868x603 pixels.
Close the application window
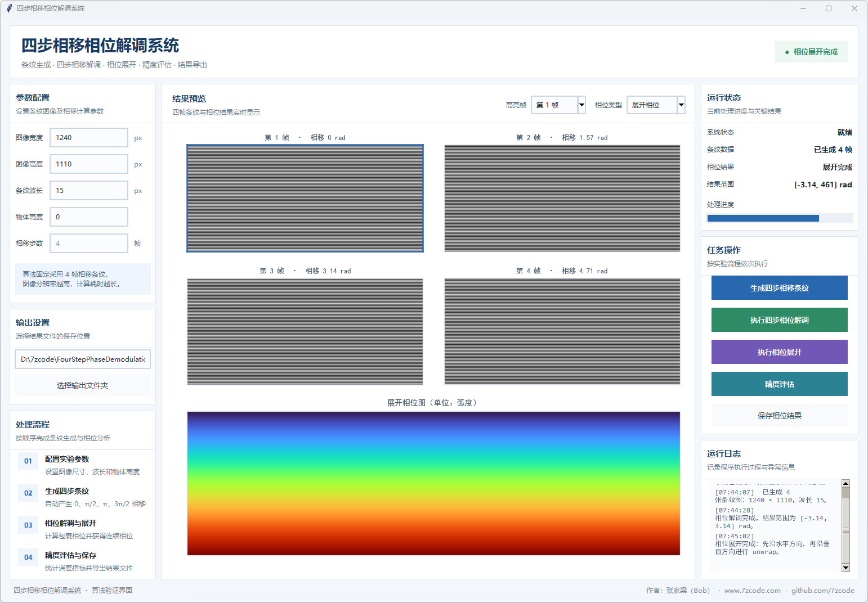(x=854, y=8)
